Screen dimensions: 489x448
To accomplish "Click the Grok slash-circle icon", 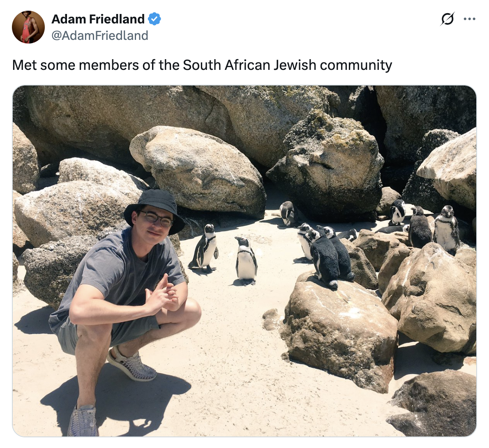I will click(447, 19).
